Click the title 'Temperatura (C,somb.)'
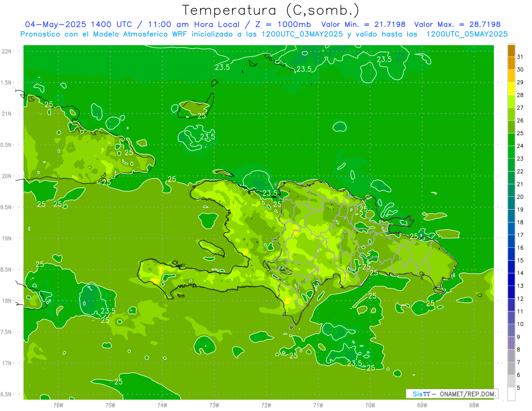Viewport: 532px width, 411px height. (x=271, y=10)
